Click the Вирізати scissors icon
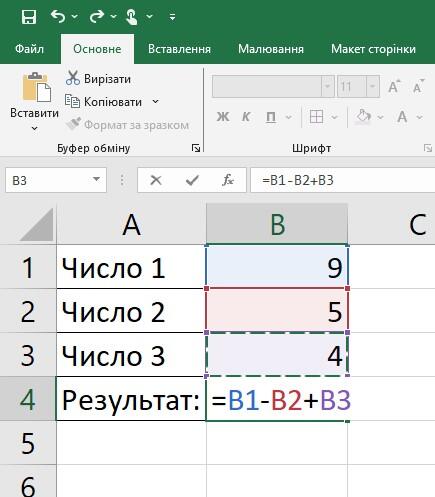 [x=73, y=78]
